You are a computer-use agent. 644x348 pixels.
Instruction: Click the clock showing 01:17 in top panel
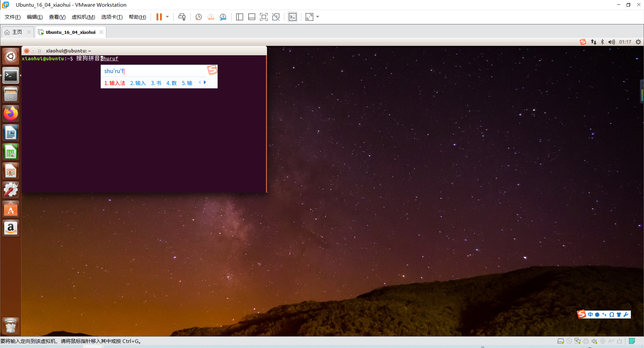coord(626,42)
